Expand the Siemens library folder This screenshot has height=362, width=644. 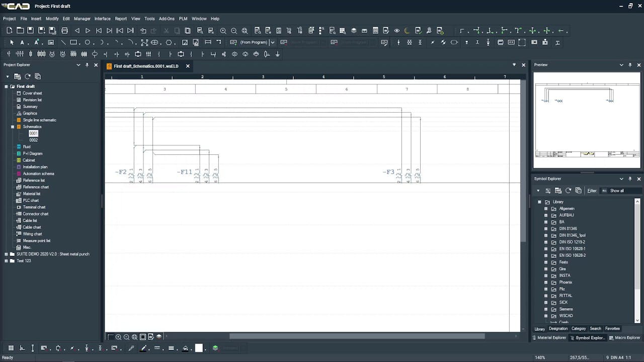click(x=546, y=309)
